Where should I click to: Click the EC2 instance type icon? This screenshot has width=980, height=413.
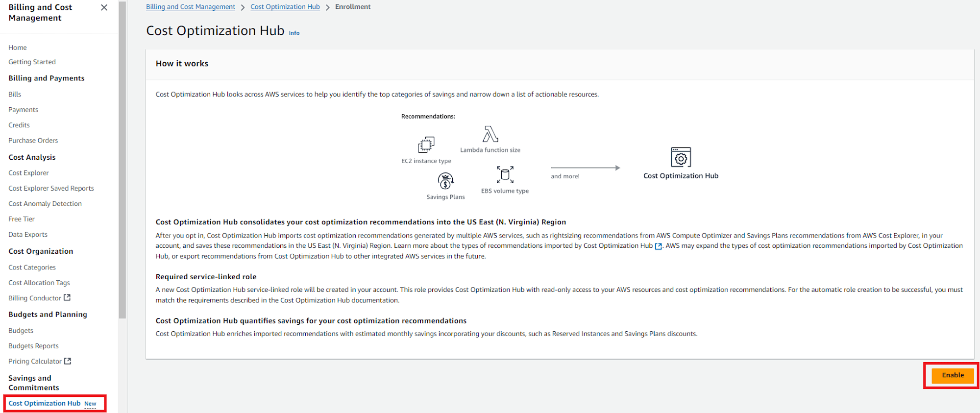coord(426,145)
